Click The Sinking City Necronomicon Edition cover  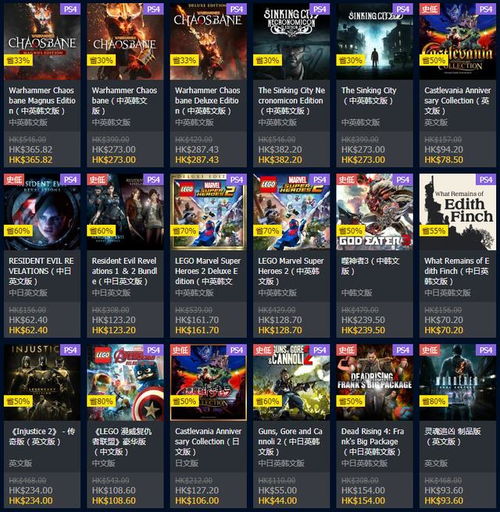[292, 41]
